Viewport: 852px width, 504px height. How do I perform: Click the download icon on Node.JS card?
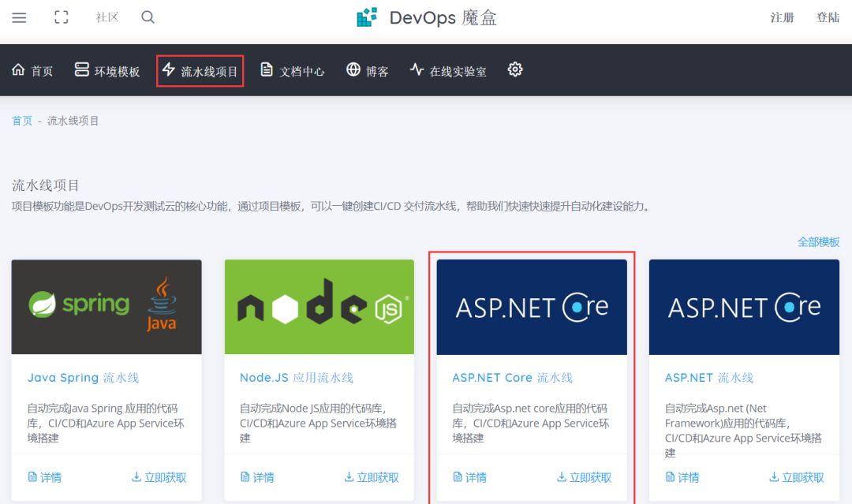(x=349, y=477)
